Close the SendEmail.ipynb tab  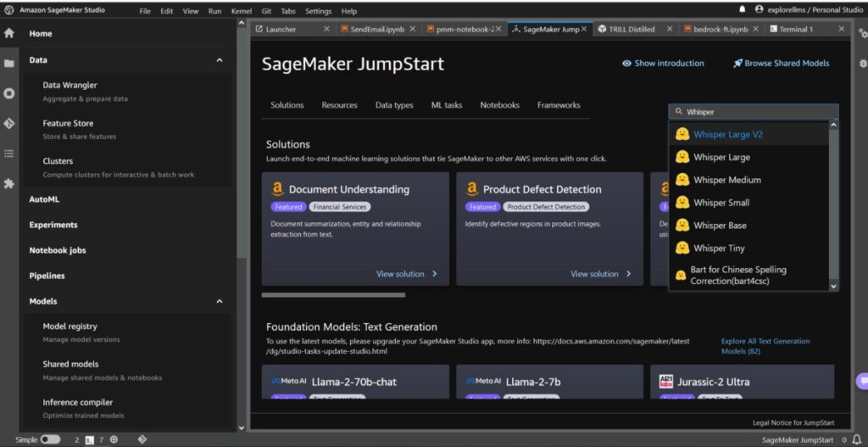(413, 29)
